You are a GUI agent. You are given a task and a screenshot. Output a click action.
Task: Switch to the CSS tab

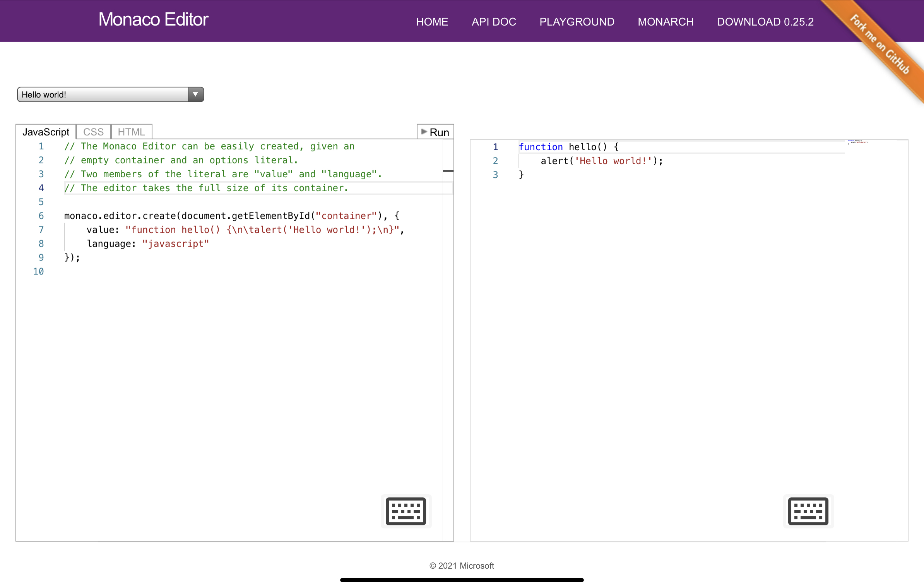point(93,132)
